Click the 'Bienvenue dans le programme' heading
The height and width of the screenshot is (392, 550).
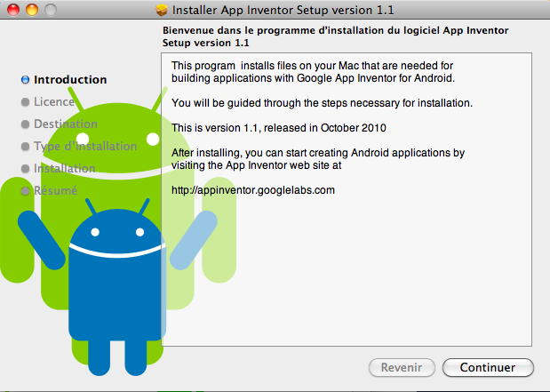pyautogui.click(x=335, y=36)
